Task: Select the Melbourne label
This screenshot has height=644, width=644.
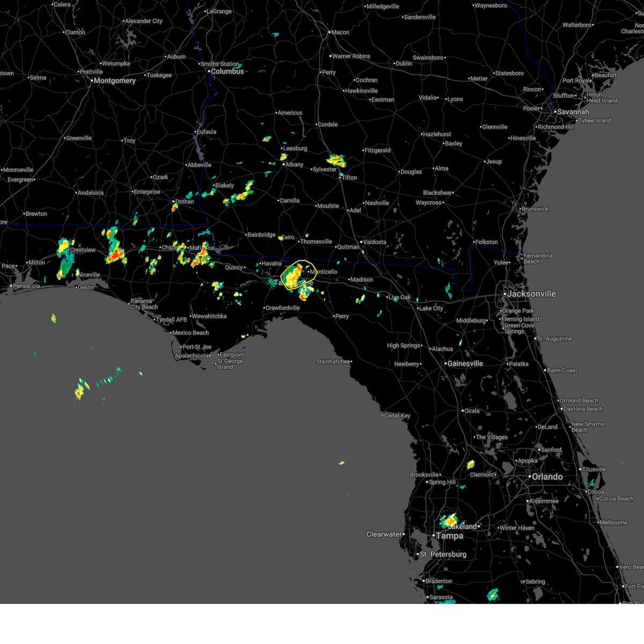Action: (613, 522)
